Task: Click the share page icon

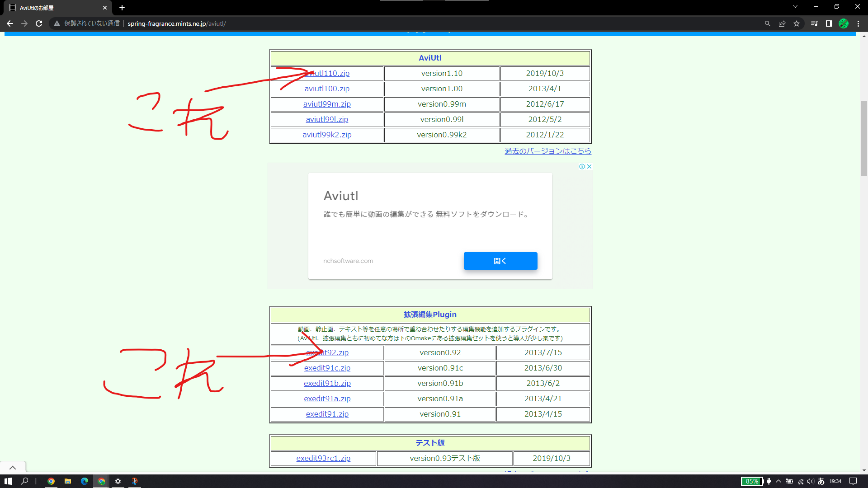Action: (782, 23)
